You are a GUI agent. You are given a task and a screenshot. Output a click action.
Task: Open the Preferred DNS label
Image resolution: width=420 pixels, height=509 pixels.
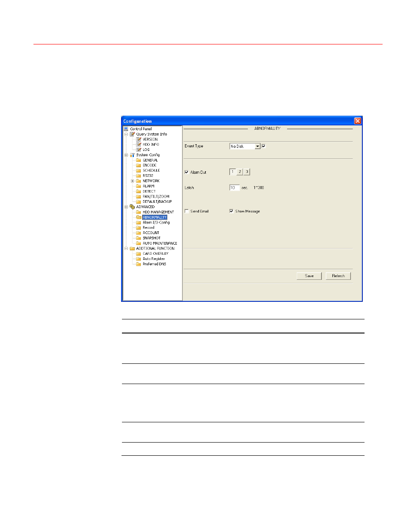click(154, 264)
